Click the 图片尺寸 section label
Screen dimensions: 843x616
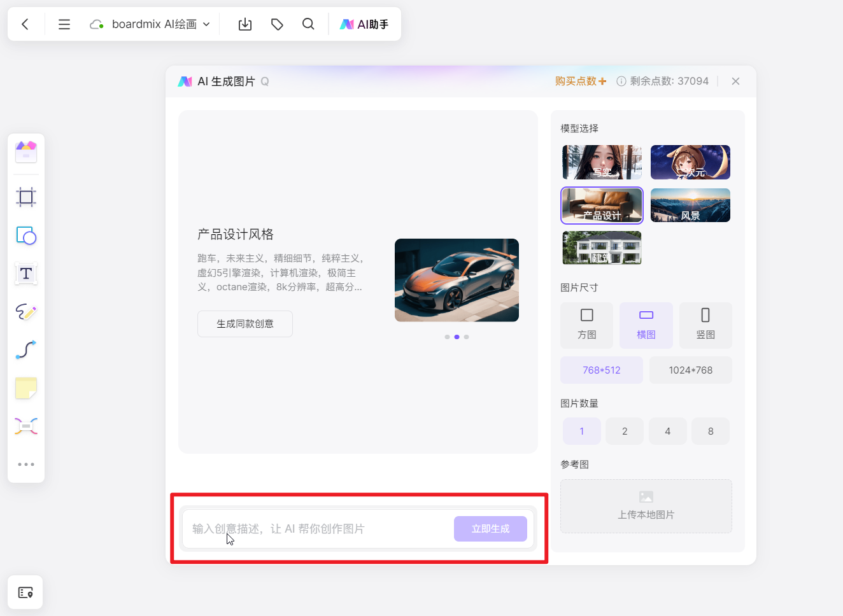click(579, 288)
